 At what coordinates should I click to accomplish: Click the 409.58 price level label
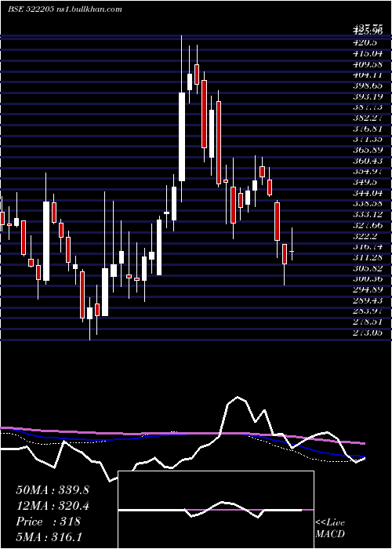pyautogui.click(x=368, y=64)
